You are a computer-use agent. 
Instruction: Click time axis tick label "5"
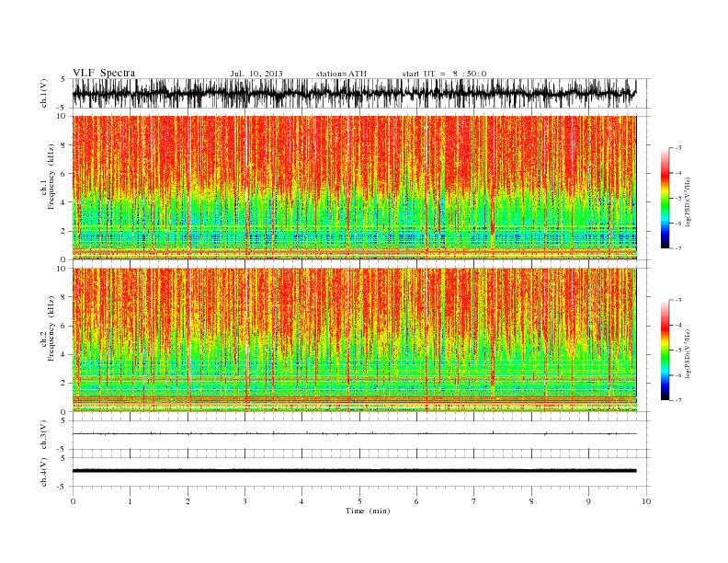(359, 501)
